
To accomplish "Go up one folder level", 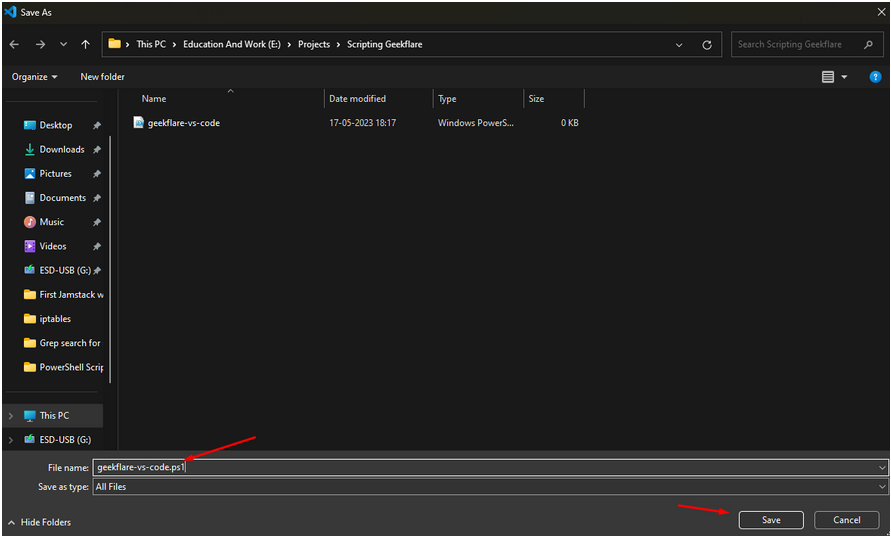I will pyautogui.click(x=85, y=44).
